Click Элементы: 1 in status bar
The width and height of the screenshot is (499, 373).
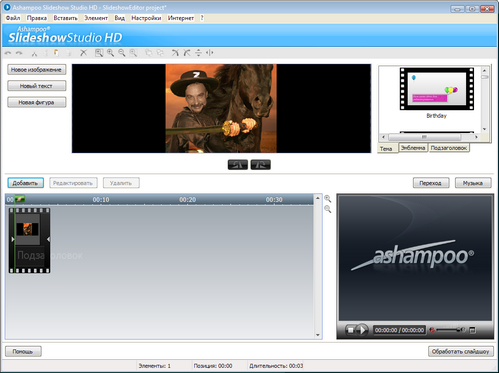(154, 366)
